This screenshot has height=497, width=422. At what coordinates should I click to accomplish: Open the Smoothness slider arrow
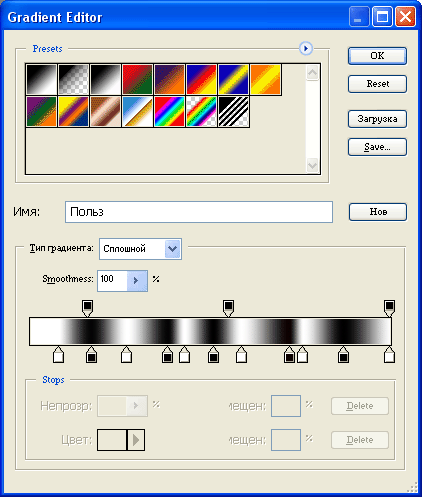pos(137,281)
